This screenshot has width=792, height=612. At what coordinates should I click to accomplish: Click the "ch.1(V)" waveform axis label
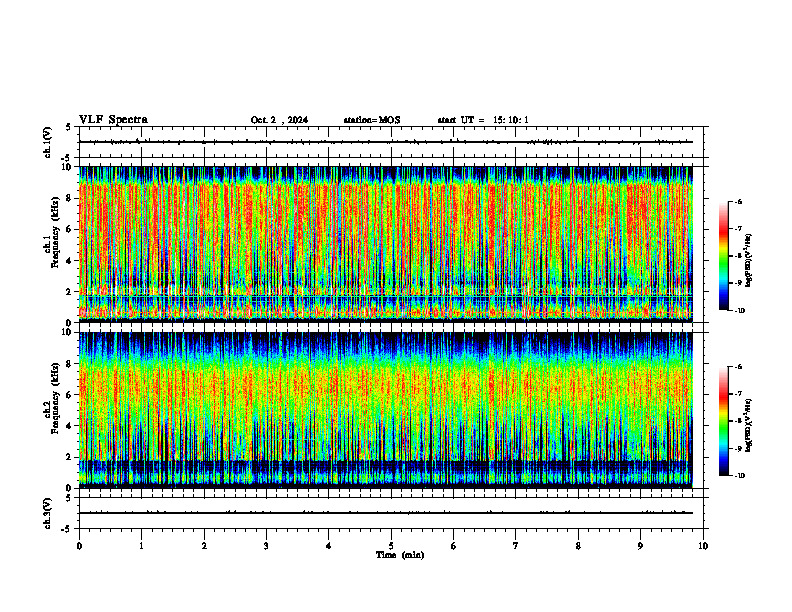click(x=48, y=142)
